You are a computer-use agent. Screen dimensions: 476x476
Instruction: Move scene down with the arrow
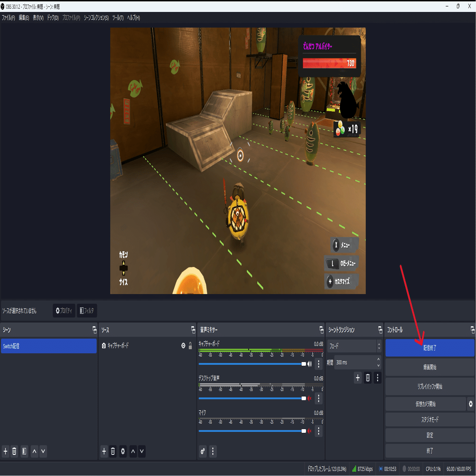point(43,451)
